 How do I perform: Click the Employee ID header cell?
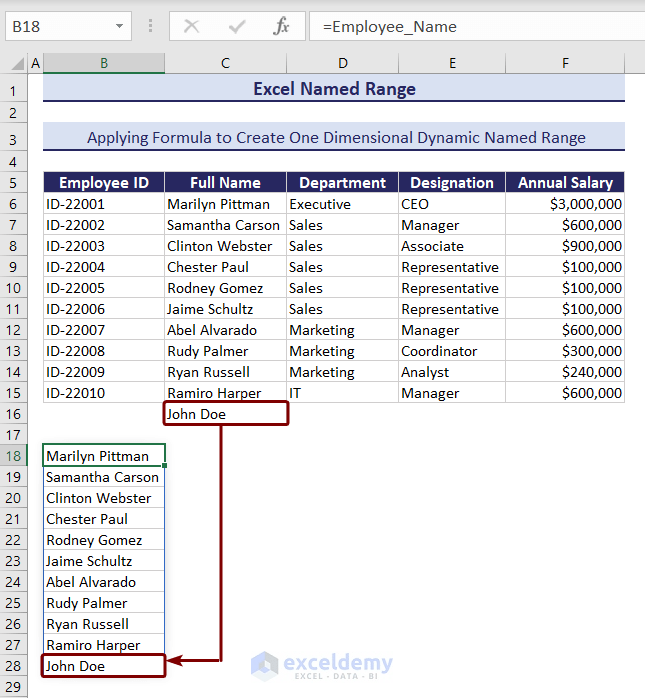click(104, 183)
